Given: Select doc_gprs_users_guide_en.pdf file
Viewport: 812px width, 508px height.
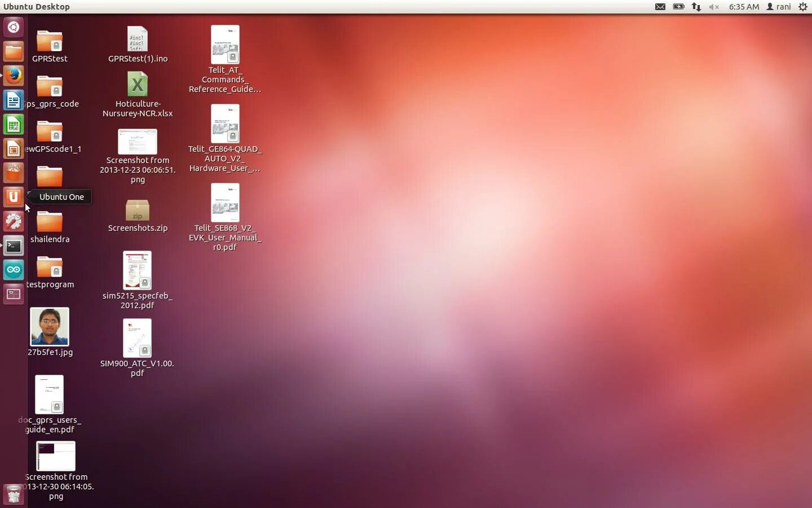Looking at the screenshot, I should pyautogui.click(x=50, y=404).
